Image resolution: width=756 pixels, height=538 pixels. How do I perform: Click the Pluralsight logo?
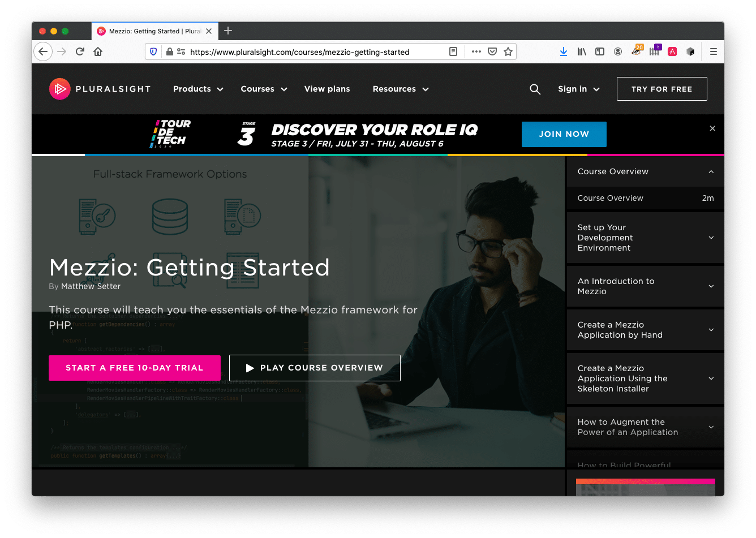(x=100, y=89)
